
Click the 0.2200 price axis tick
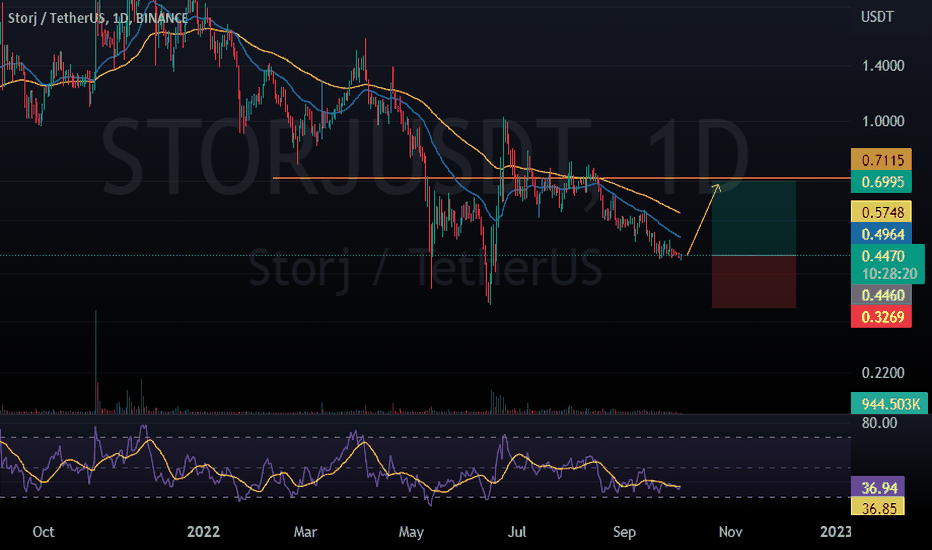coord(883,373)
